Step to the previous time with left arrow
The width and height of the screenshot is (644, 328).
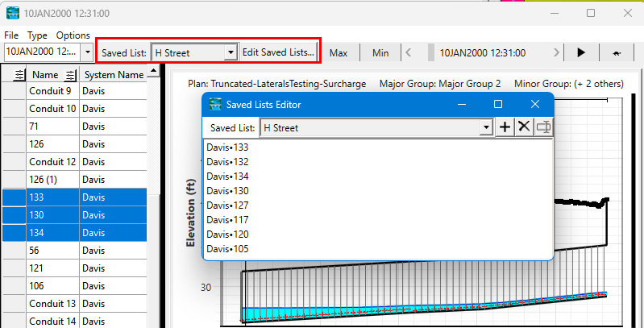point(409,52)
